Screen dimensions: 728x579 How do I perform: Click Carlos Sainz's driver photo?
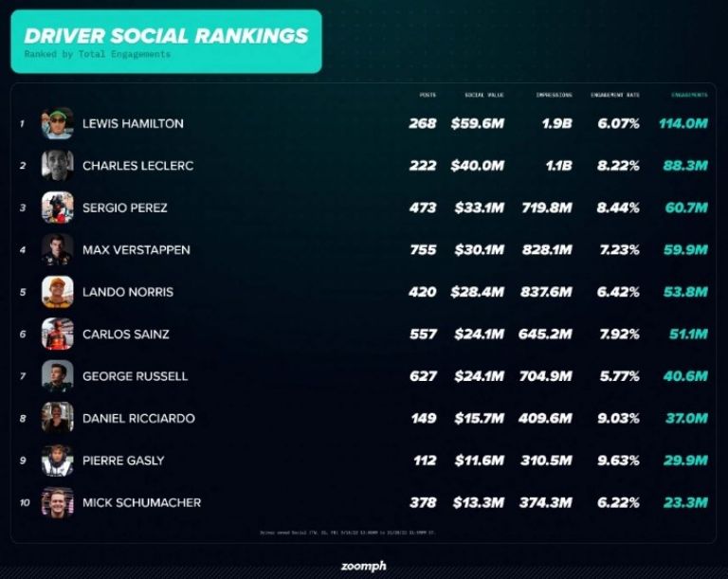[58, 334]
